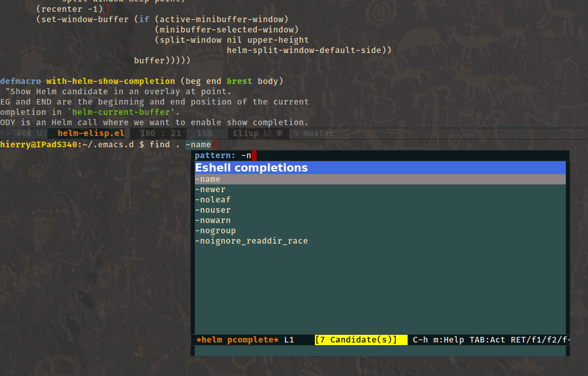588x376 pixels.
Task: Click the wheel icon in the modeline
Action: tap(280, 133)
